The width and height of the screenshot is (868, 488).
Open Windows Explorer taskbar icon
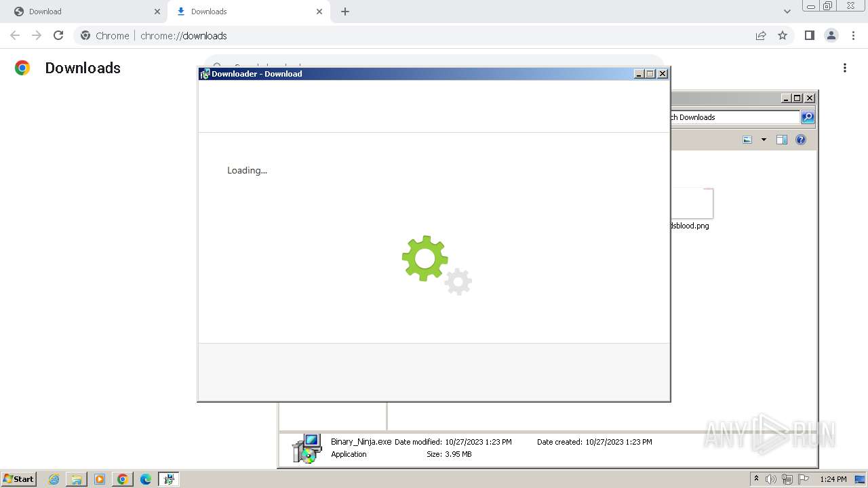77,479
